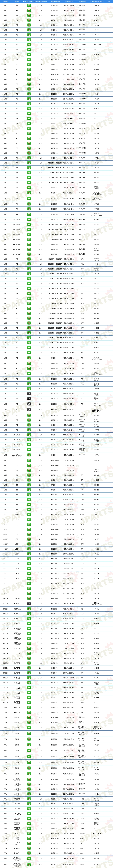
Task: Click the petrol icon in the Q5 08.2009 CDNB row
Action: tap(29, 470)
